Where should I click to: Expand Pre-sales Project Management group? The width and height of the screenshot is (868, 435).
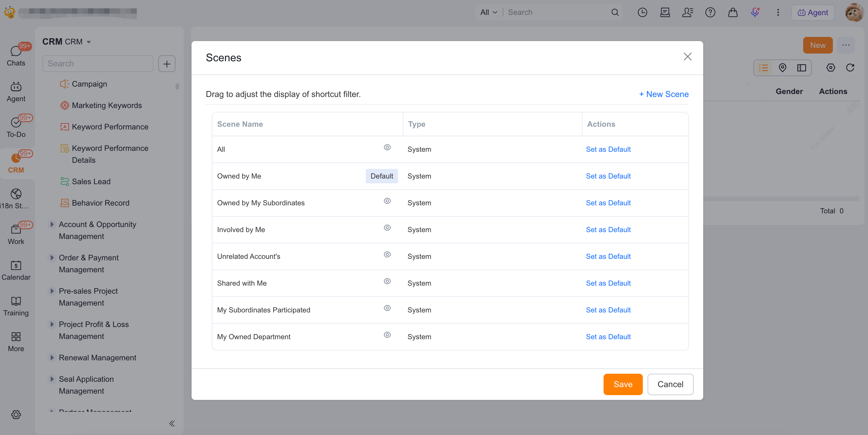(51, 291)
